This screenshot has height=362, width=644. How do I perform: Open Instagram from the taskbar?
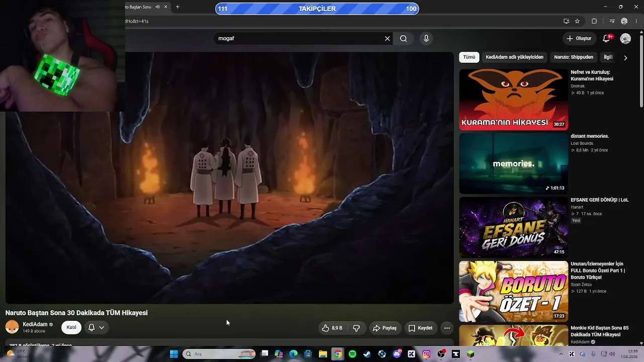426,354
